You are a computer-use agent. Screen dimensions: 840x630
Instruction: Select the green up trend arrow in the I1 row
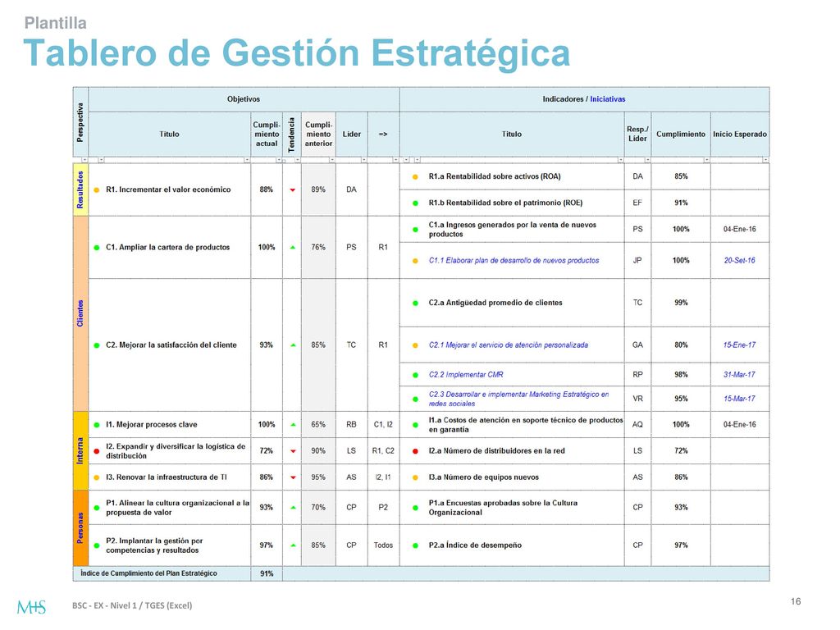[x=293, y=425]
